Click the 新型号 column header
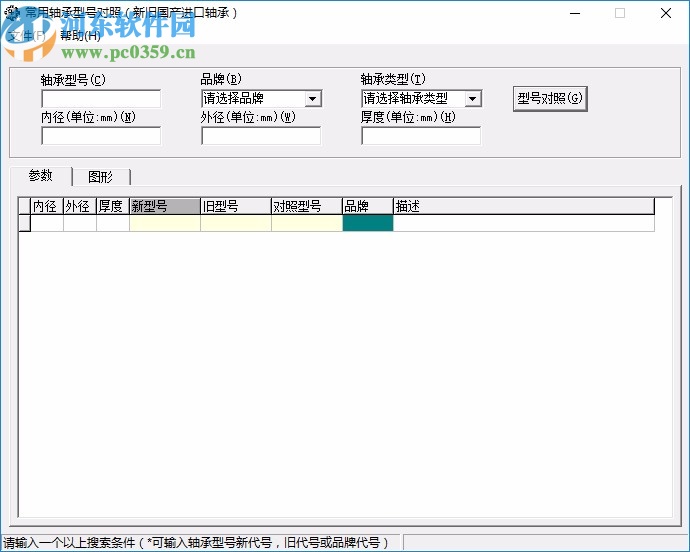The height and width of the screenshot is (552, 690). coord(165,206)
